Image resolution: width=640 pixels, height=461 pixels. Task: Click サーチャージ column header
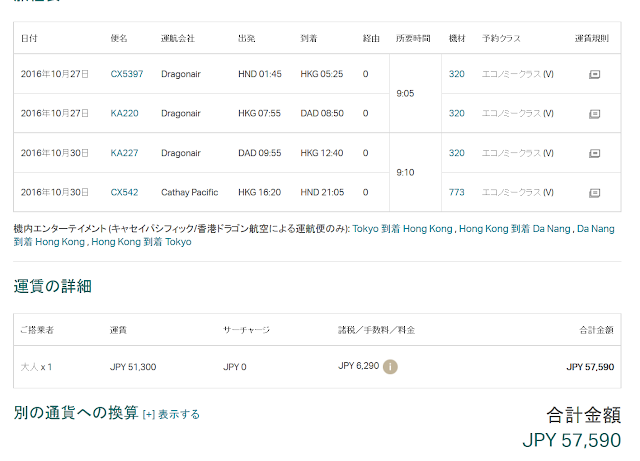pos(246,330)
